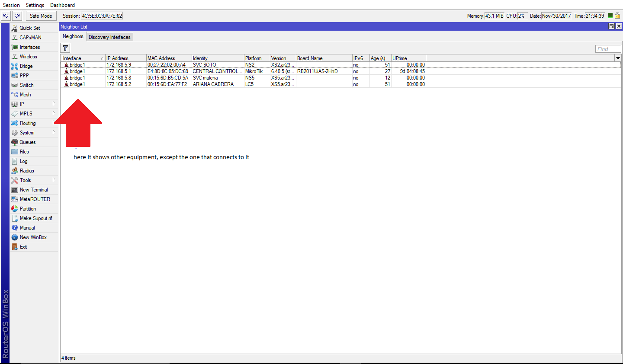
Task: Click the Undo arrow icon
Action: coord(6,16)
